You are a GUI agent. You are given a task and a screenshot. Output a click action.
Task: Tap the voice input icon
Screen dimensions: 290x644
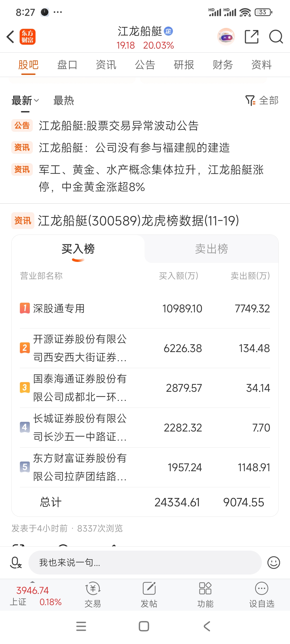pos(16,562)
